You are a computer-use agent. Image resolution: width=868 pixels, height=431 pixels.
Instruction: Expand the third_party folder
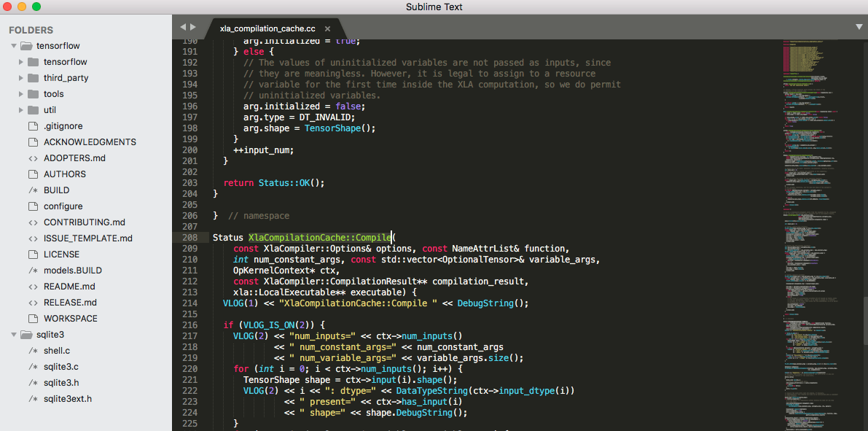coord(21,77)
